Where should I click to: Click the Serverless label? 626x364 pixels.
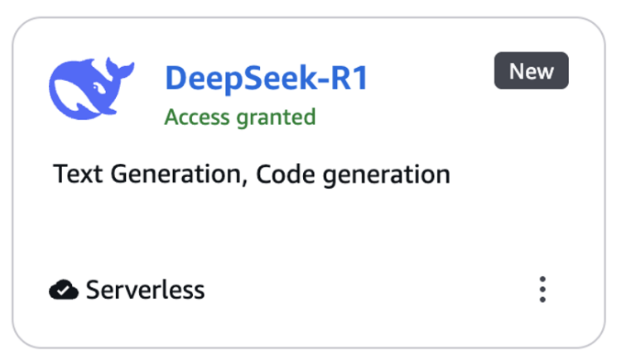(145, 290)
